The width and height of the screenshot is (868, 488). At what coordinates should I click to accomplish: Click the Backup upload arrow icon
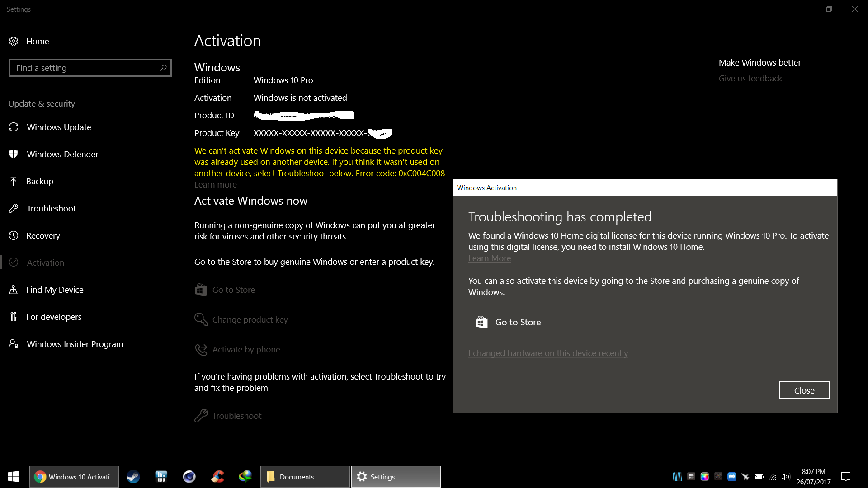coord(14,181)
